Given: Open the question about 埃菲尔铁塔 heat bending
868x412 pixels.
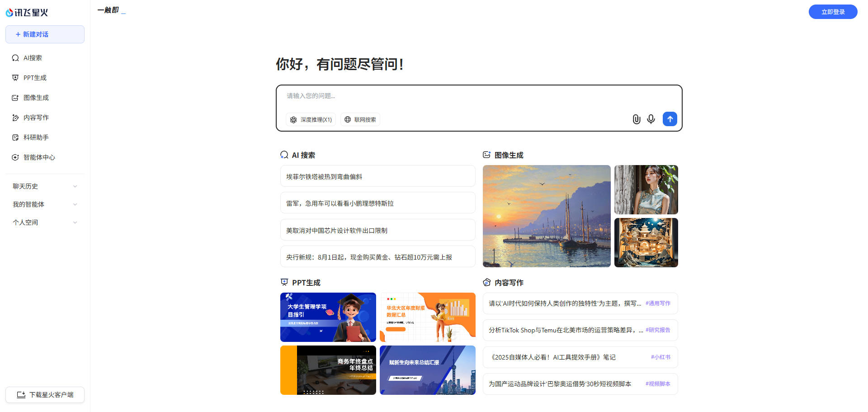Looking at the screenshot, I should click(x=377, y=176).
